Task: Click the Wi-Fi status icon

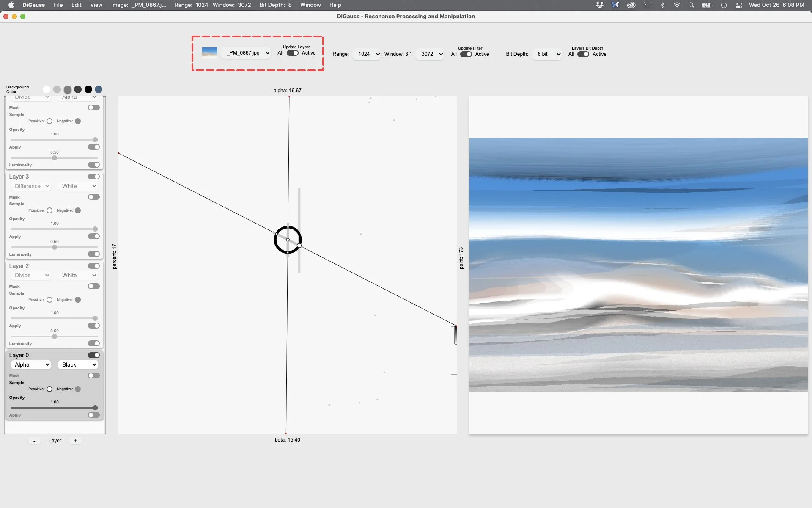Action: point(677,5)
